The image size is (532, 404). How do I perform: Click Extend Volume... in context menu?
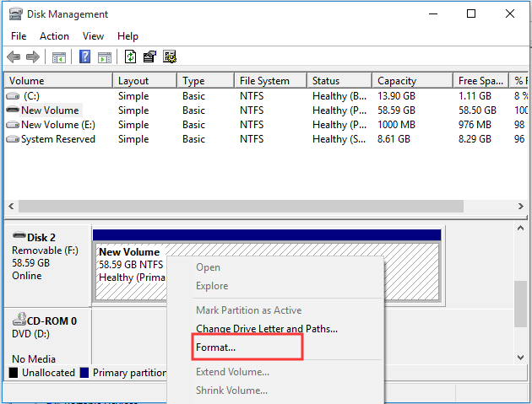(232, 372)
